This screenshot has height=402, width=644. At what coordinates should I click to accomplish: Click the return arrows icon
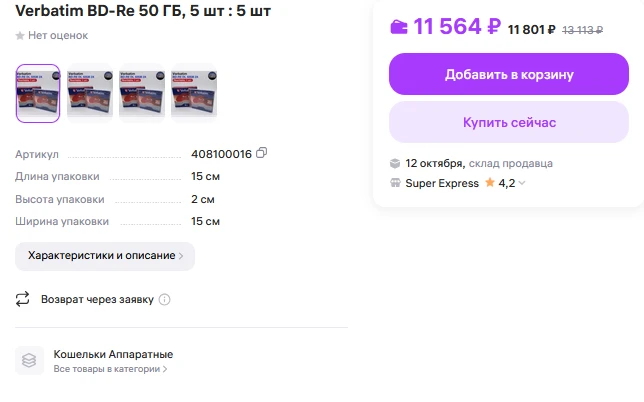[23, 299]
